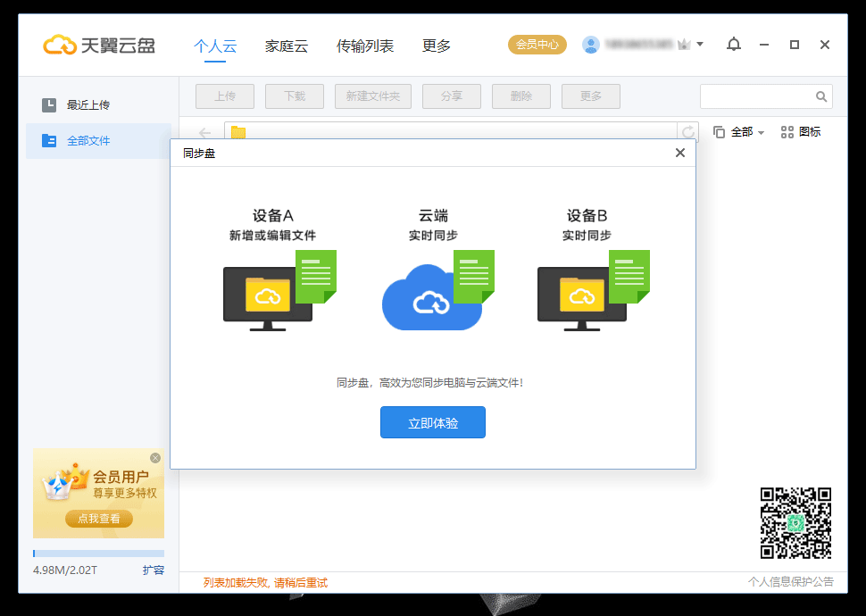Open the 更多 toolbar menu

click(590, 96)
